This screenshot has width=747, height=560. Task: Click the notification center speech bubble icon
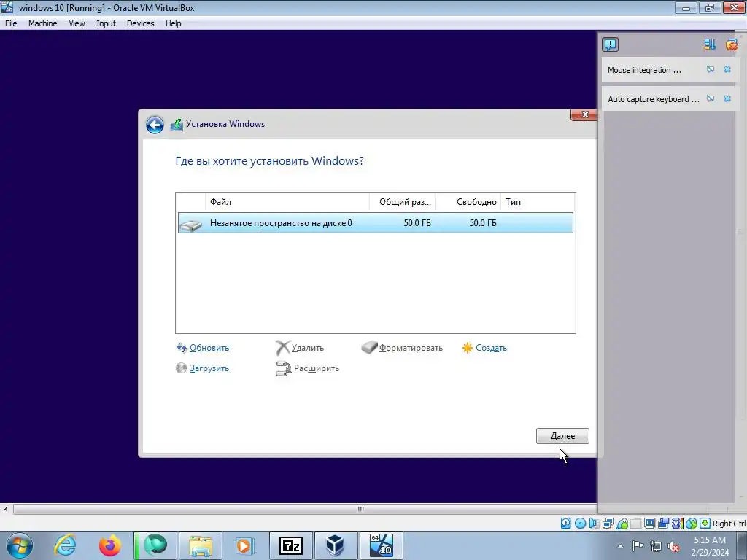tap(610, 44)
